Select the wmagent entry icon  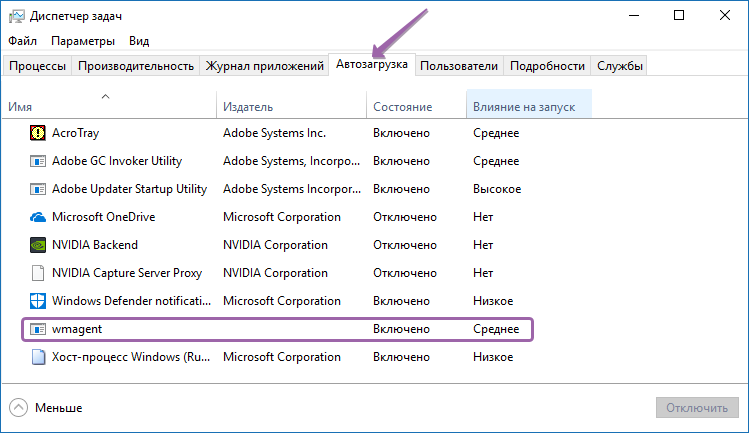point(38,328)
